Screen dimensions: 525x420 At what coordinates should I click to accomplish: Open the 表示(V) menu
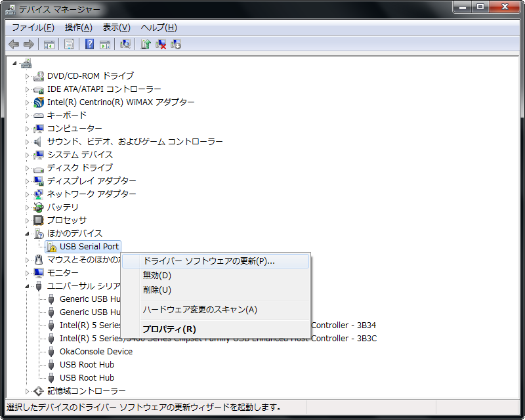[116, 28]
